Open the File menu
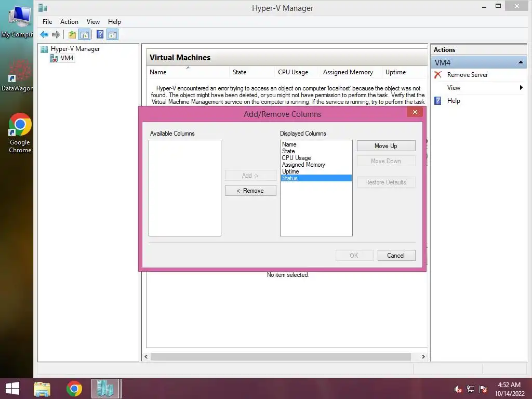The width and height of the screenshot is (532, 399). (47, 22)
